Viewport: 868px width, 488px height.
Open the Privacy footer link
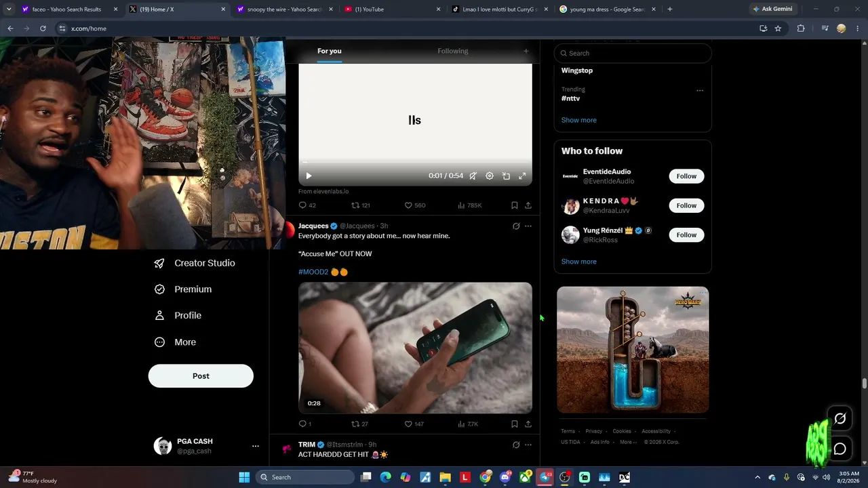(x=594, y=431)
